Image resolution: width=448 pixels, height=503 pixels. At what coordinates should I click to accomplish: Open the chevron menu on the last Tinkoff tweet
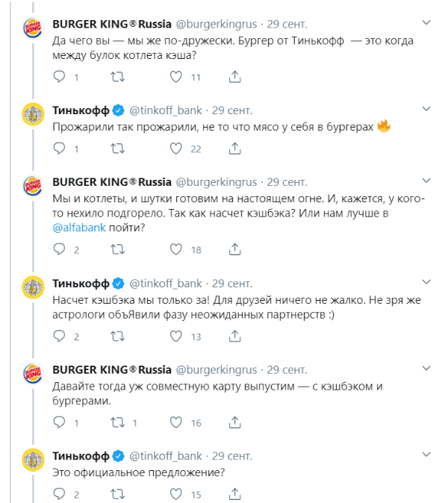click(426, 454)
